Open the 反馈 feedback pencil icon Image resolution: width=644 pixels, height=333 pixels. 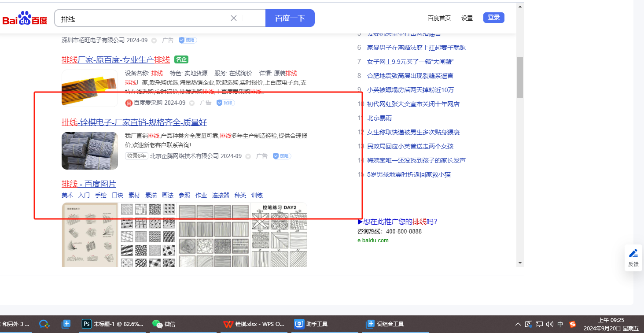(633, 253)
